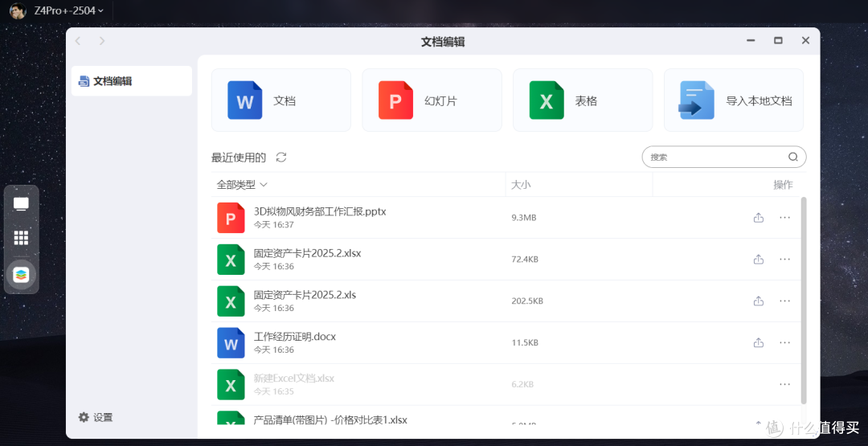The width and height of the screenshot is (868, 446).
Task: Open the layered document app in dock
Action: point(21,275)
